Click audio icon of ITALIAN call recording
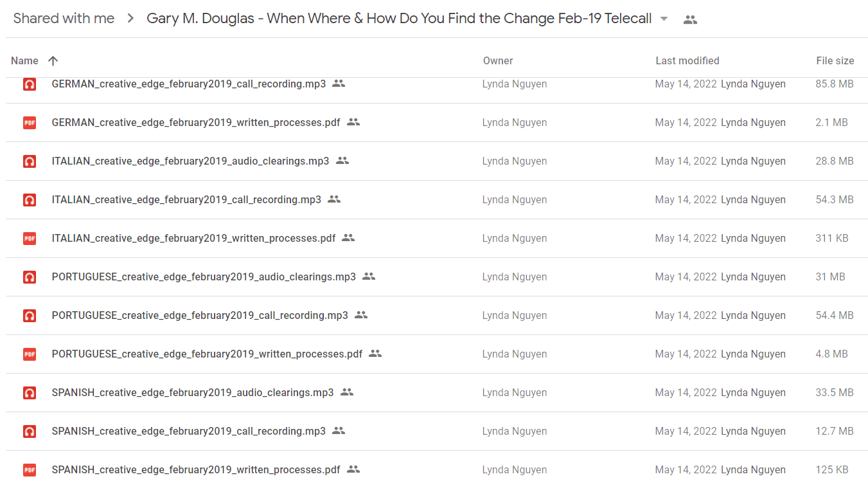The width and height of the screenshot is (868, 481). (30, 199)
